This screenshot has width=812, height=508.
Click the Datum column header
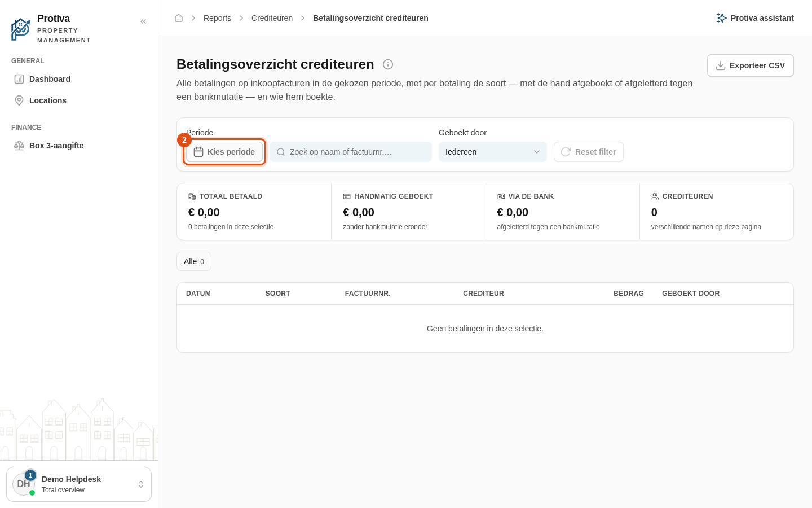[x=198, y=294]
